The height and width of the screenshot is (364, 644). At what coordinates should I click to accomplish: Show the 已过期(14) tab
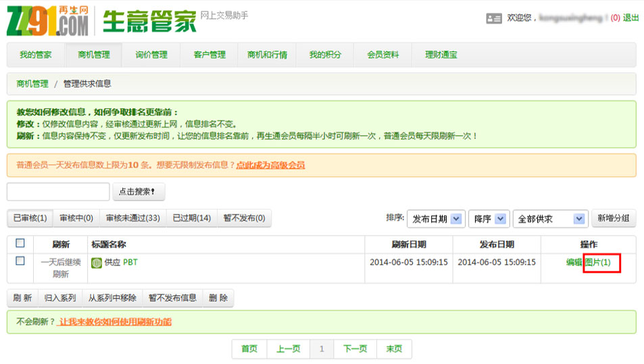click(191, 218)
